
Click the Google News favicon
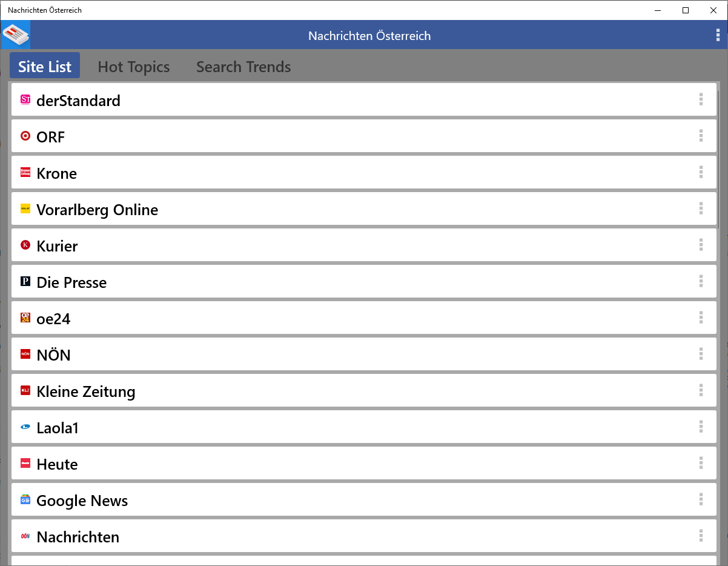(x=25, y=499)
